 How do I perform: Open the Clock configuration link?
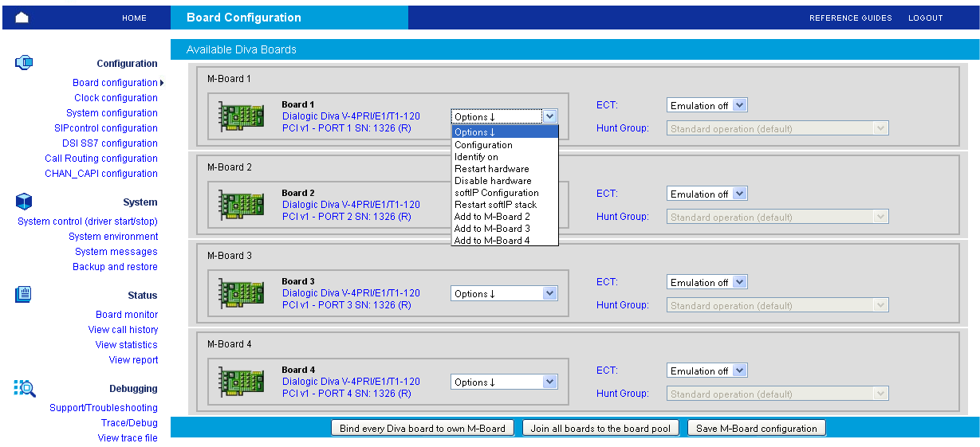[x=116, y=98]
